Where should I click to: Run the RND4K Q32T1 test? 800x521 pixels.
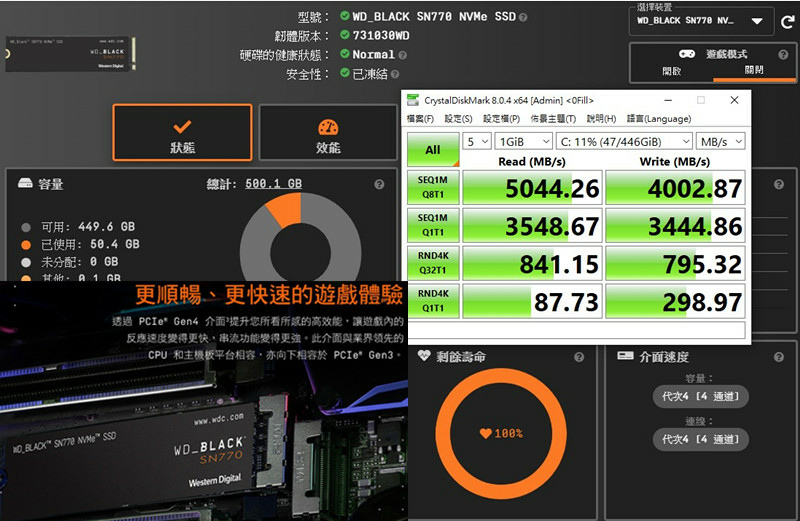(433, 263)
